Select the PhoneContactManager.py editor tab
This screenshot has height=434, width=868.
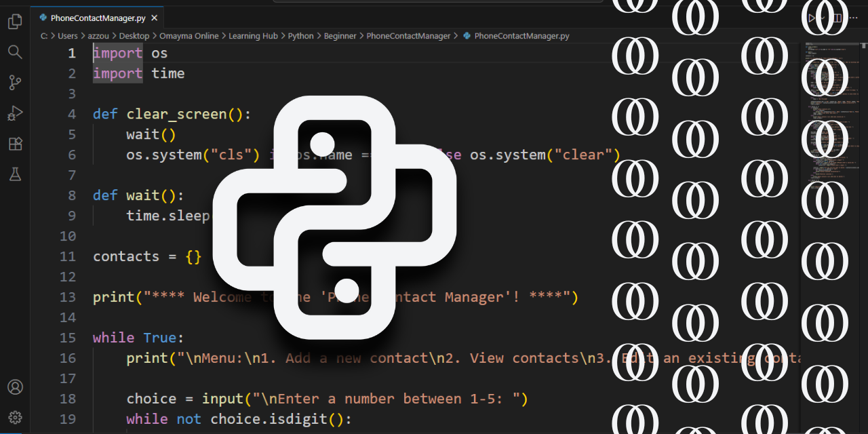coord(98,18)
